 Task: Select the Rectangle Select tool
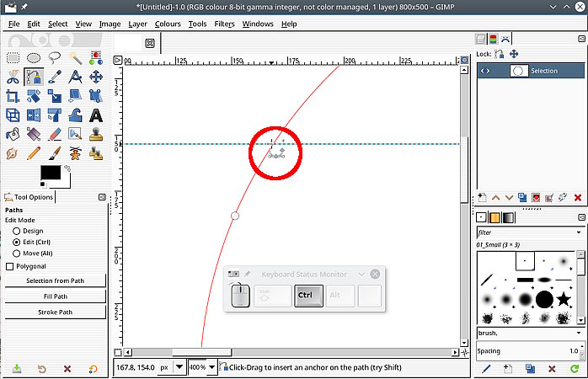pos(13,57)
